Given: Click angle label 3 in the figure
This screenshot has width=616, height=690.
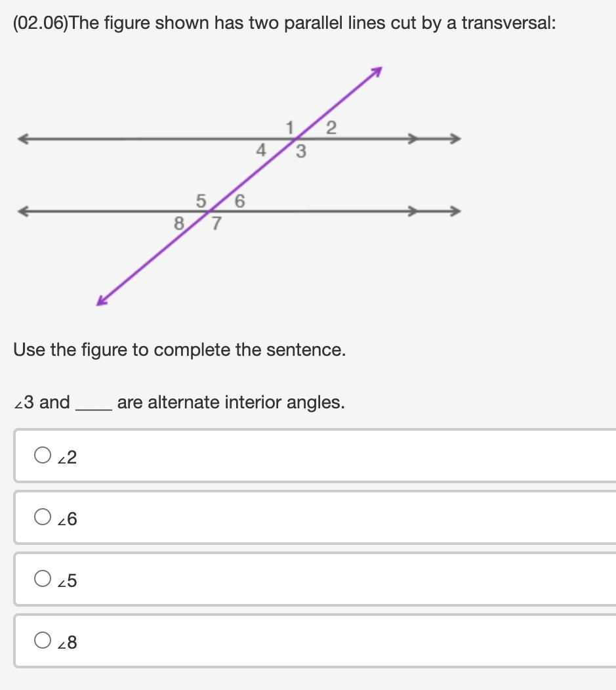Looking at the screenshot, I should click(301, 152).
